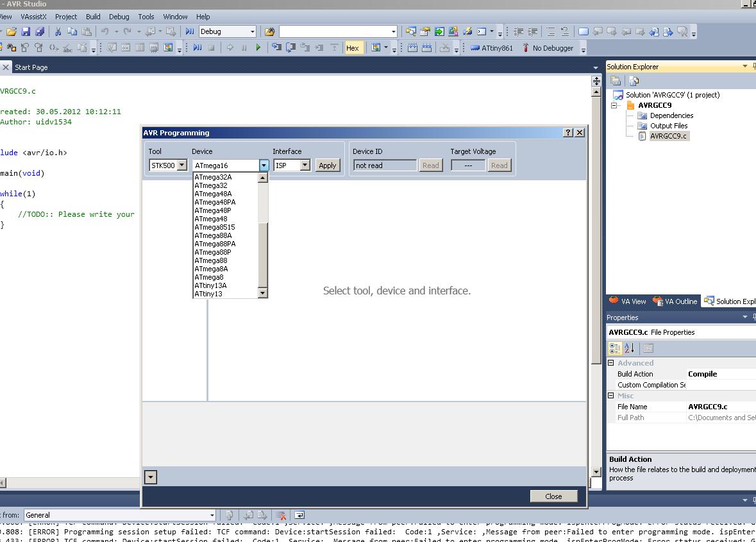Open the Tool STK500 dropdown
This screenshot has height=542, width=756.
pos(181,165)
